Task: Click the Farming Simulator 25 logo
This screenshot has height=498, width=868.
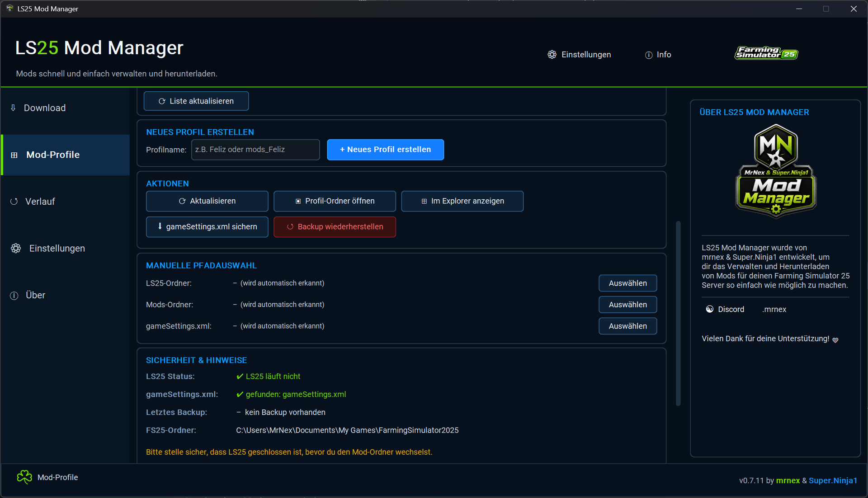Action: coord(766,53)
